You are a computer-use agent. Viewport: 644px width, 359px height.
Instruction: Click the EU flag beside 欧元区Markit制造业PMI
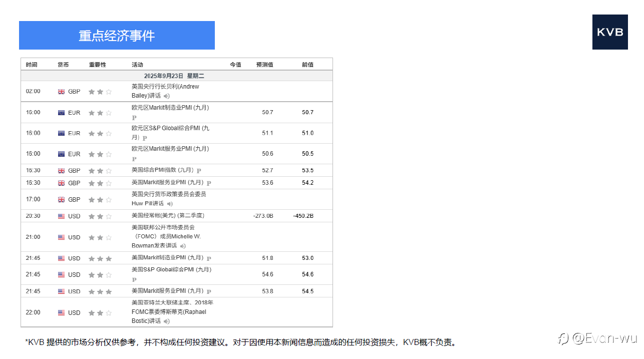[x=61, y=113]
